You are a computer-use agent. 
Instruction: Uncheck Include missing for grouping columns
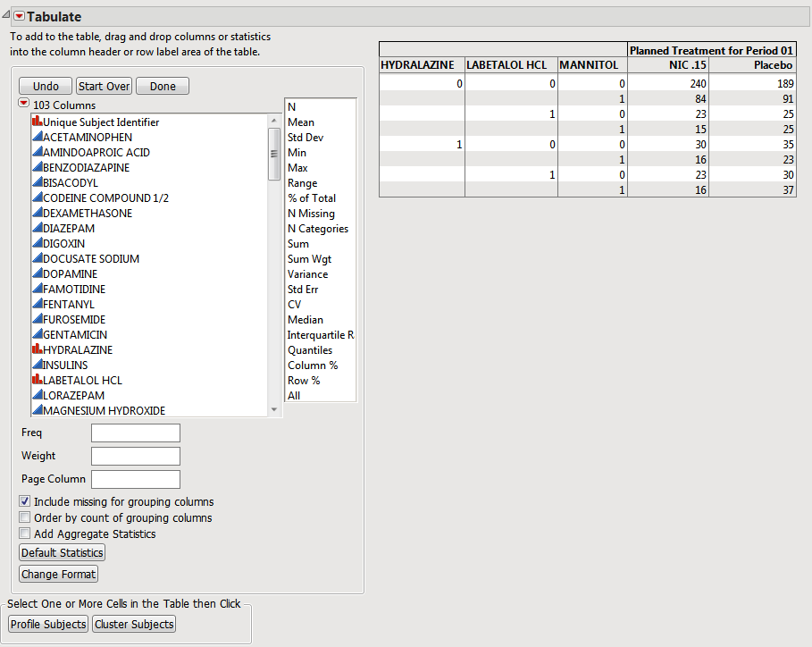pyautogui.click(x=24, y=501)
